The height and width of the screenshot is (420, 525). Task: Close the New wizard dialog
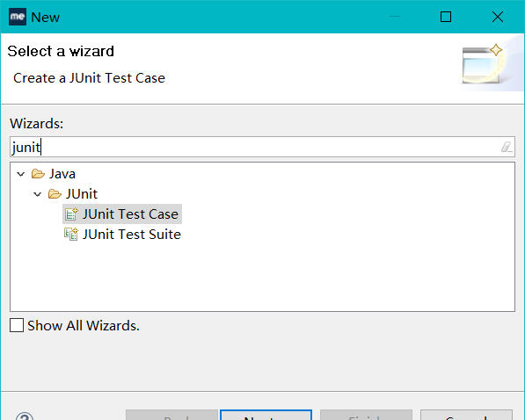(498, 17)
